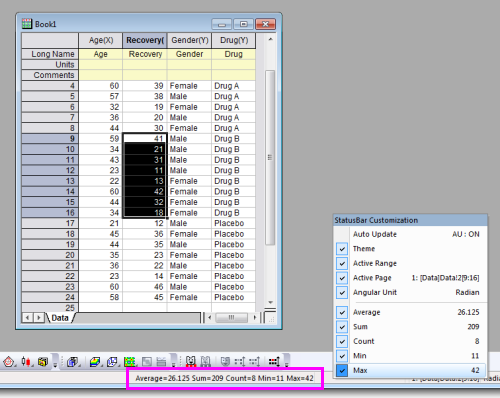Uncheck the Sum status bar option
The width and height of the screenshot is (500, 398).
tap(342, 327)
